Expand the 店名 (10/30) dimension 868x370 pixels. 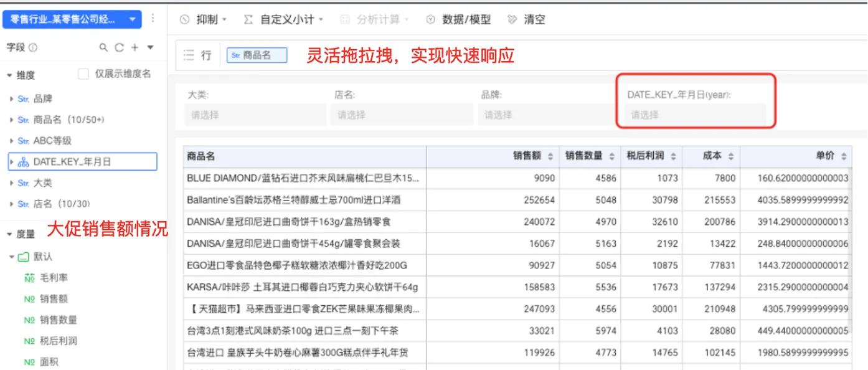coord(12,204)
